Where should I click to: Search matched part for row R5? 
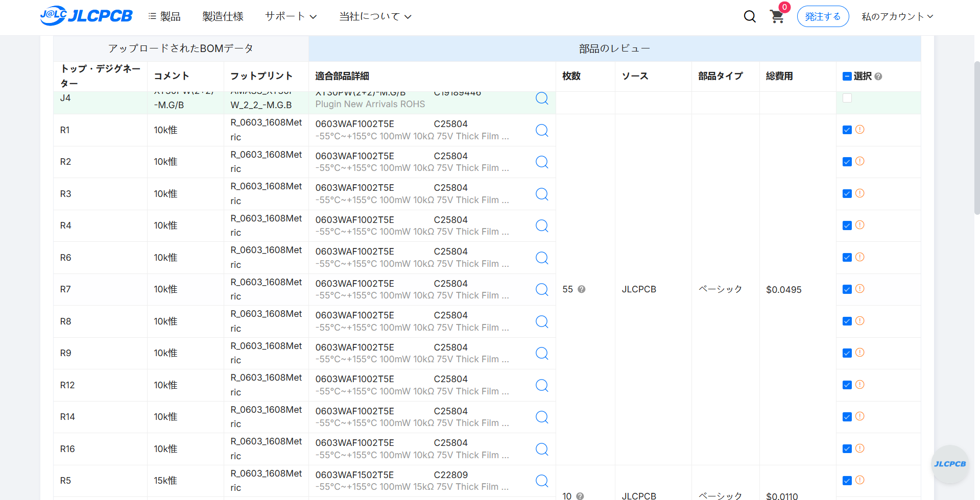point(542,481)
